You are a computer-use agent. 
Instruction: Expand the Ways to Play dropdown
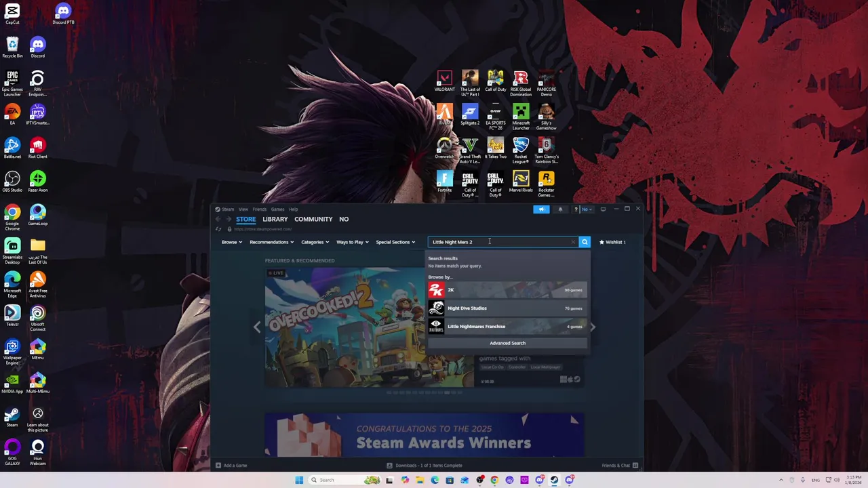353,242
